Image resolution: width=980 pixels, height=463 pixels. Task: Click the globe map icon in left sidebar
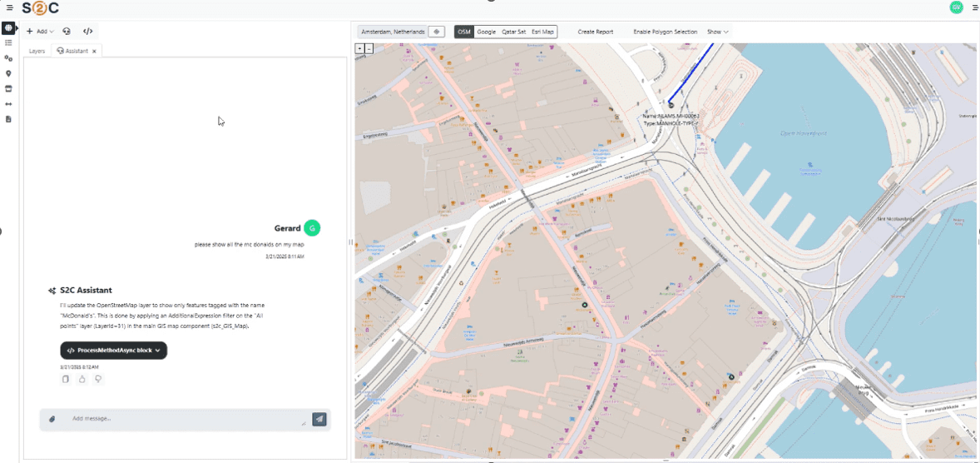click(x=8, y=27)
